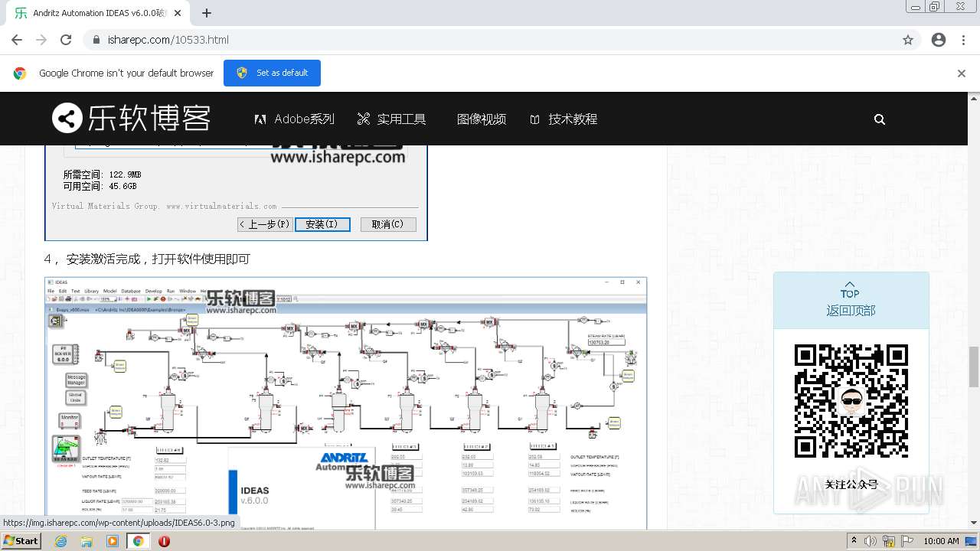Launch Internet Explorer from the taskbar

click(x=60, y=541)
